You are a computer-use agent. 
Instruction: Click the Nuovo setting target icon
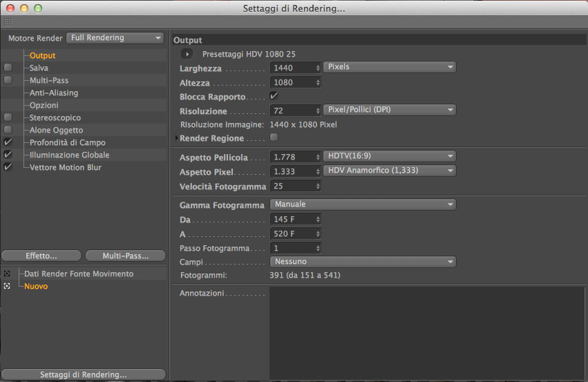7,286
